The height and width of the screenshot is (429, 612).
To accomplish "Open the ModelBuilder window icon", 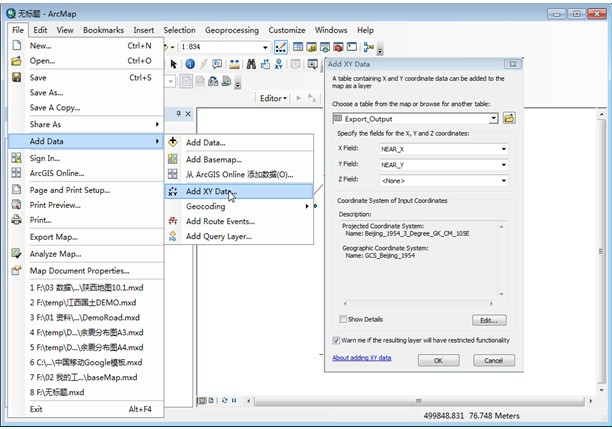I will coord(368,47).
